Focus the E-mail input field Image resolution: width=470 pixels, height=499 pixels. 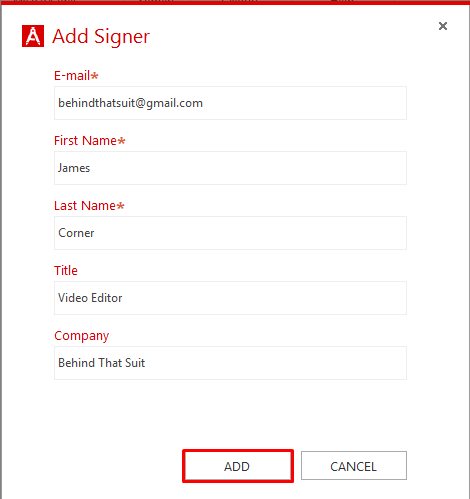(x=230, y=103)
